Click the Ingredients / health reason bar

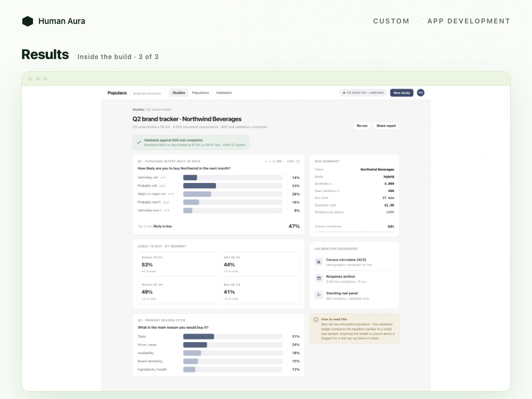point(232,370)
